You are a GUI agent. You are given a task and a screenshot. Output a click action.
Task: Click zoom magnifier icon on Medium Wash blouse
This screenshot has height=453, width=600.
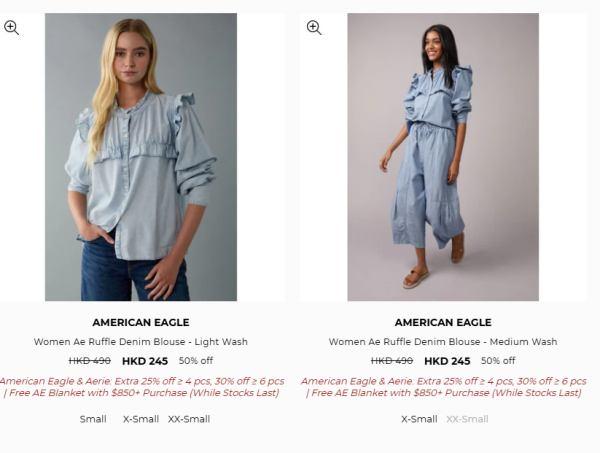(314, 28)
